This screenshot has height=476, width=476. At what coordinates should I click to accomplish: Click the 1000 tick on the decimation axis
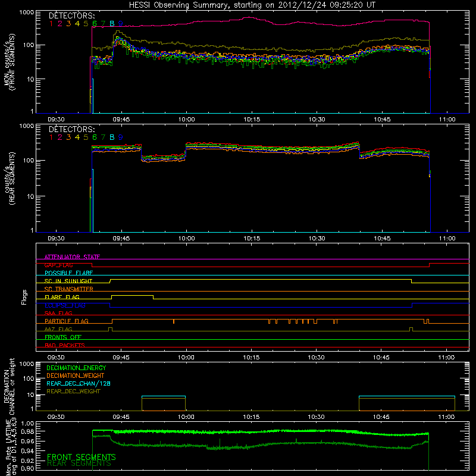point(27,364)
